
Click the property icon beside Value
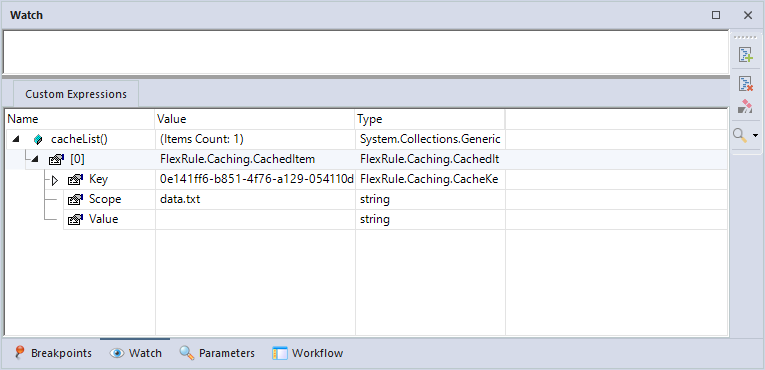click(x=75, y=220)
